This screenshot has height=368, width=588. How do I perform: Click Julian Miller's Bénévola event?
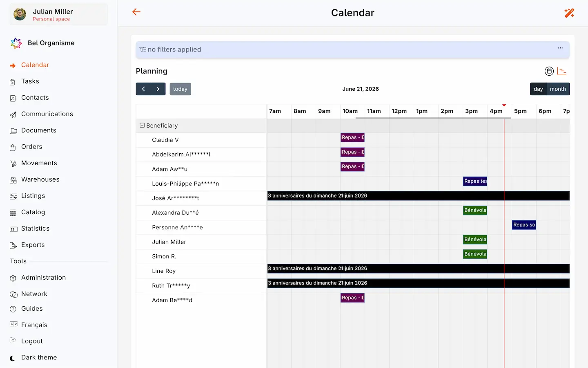coord(475,239)
